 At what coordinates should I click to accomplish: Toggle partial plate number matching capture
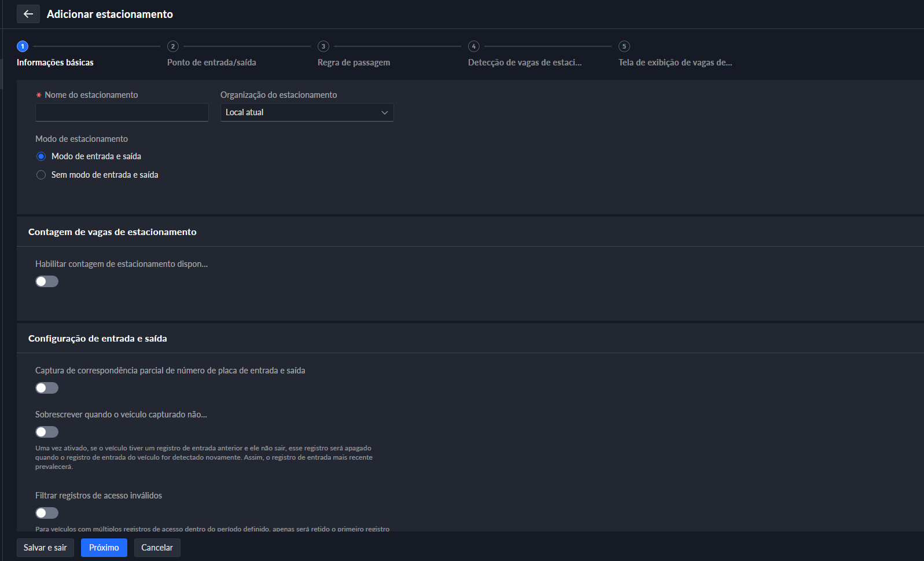coord(47,388)
